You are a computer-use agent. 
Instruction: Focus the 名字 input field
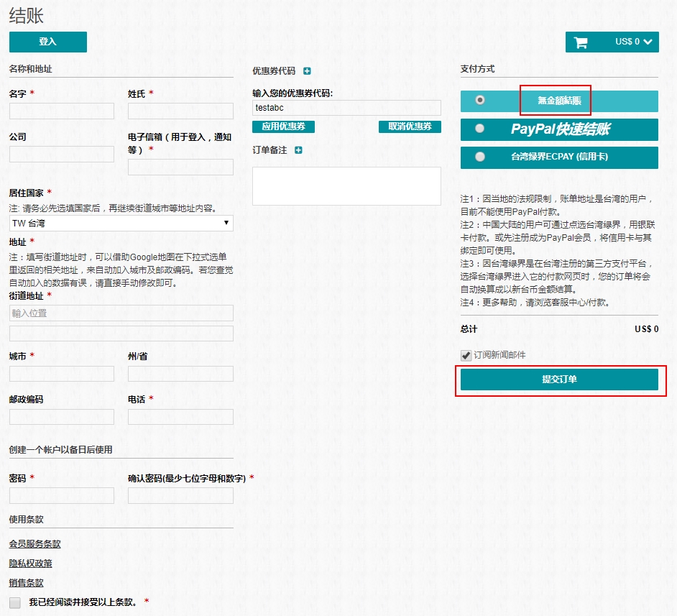(62, 111)
